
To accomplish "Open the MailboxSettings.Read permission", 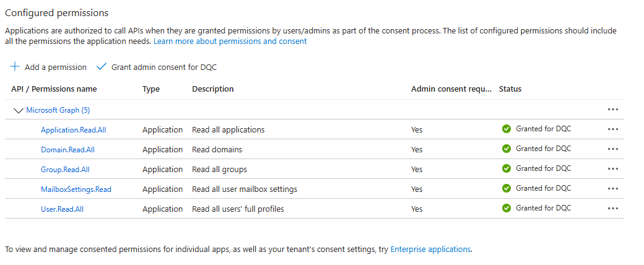I will point(76,189).
